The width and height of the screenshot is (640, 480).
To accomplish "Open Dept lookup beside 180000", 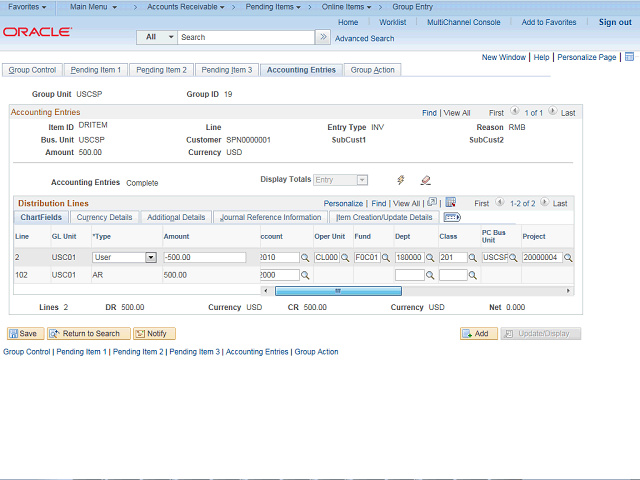I will click(x=430, y=258).
